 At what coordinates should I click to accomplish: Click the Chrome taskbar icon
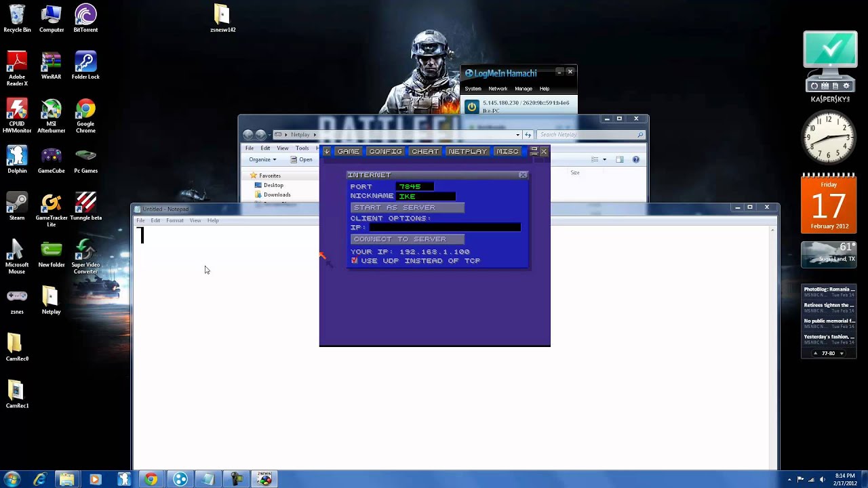click(x=151, y=479)
